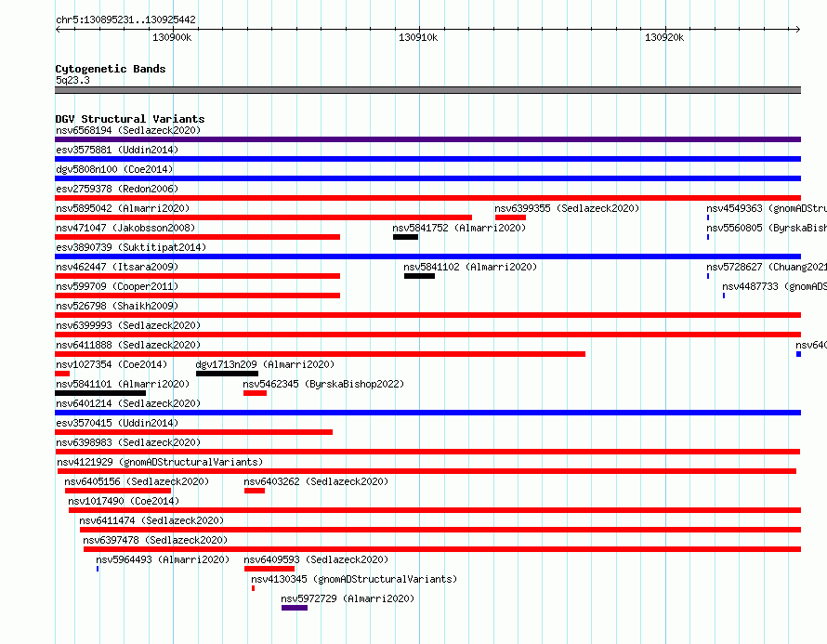Click the nsv6405156 (Sedlazeck2020) label
Viewport: 827px width, 644px height.
(137, 481)
